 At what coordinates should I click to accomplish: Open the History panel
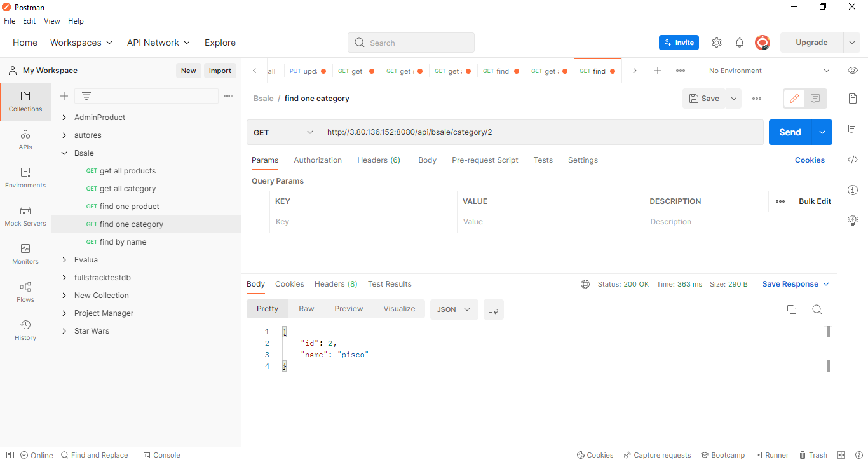tap(25, 330)
